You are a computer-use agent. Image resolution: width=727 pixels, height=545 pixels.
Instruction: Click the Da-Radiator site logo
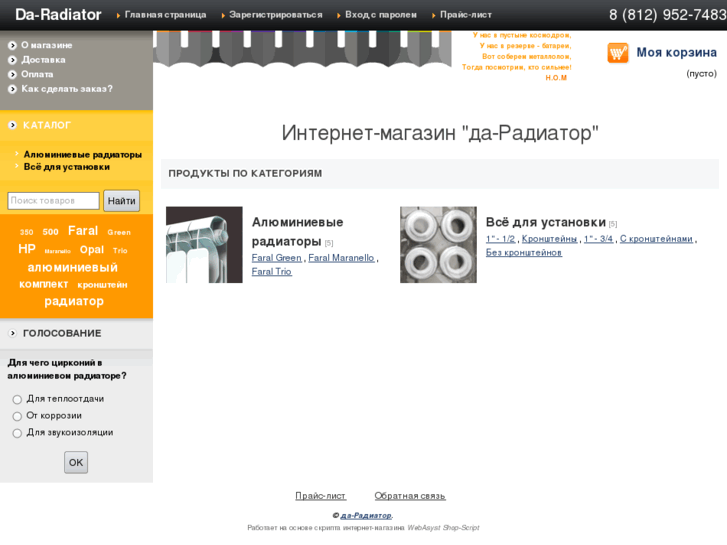[58, 14]
